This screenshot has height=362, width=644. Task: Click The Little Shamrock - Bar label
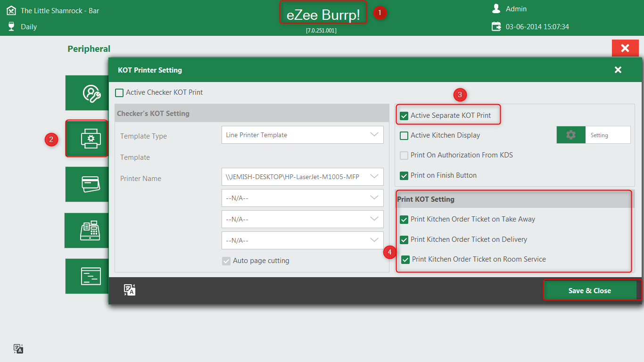(x=60, y=10)
